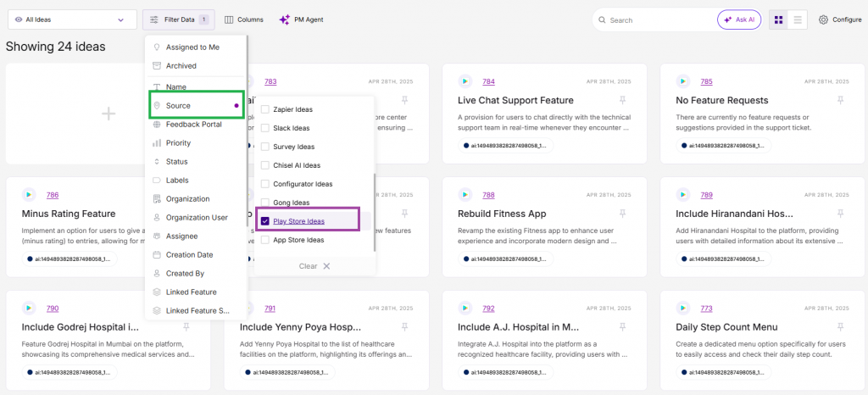Pin the Rebuild Fitness App idea
This screenshot has width=868, height=395.
tap(623, 214)
